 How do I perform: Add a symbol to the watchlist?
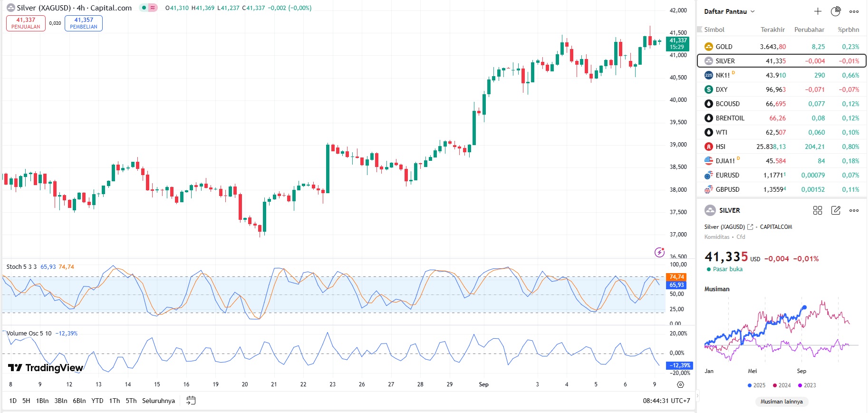click(818, 11)
